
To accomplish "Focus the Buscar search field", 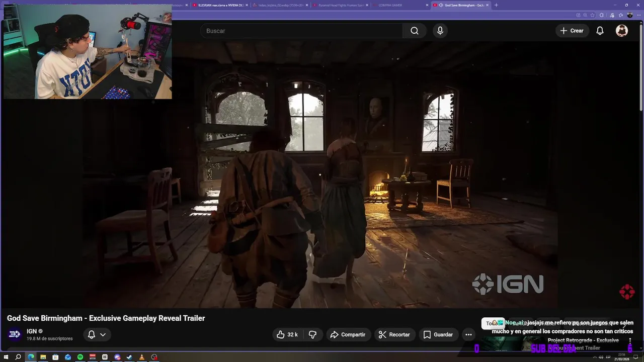I will pyautogui.click(x=302, y=31).
